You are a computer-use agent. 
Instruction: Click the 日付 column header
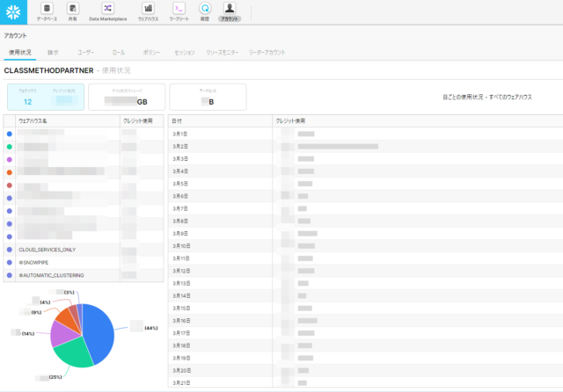(220, 121)
